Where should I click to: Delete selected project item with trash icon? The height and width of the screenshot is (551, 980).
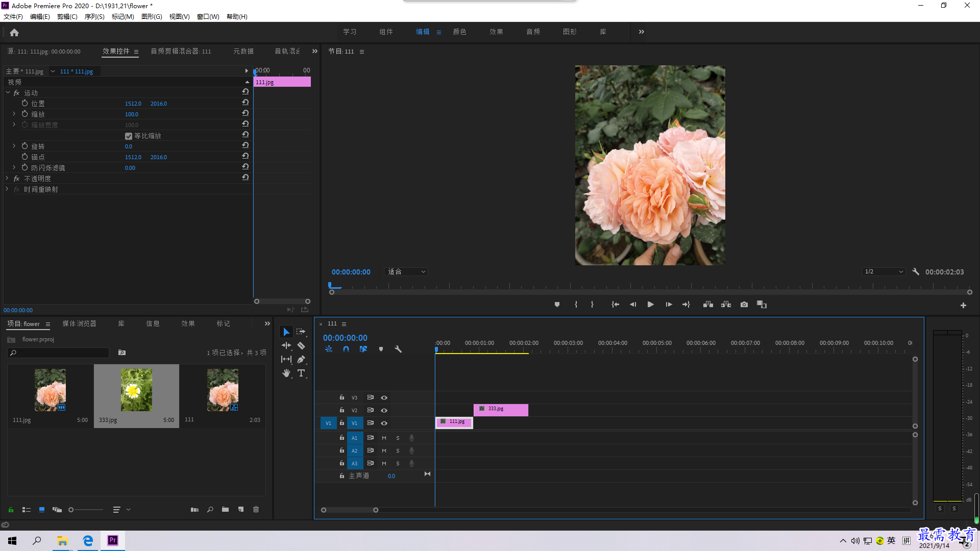click(256, 509)
